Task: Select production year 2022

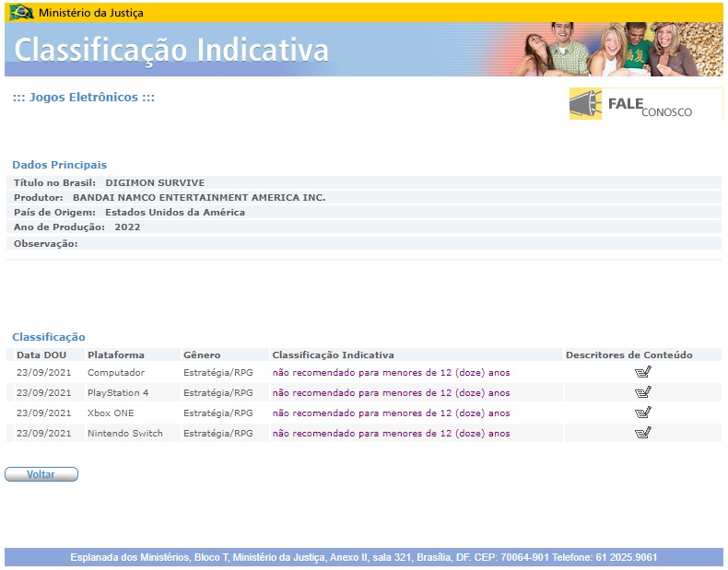Action: point(127,227)
